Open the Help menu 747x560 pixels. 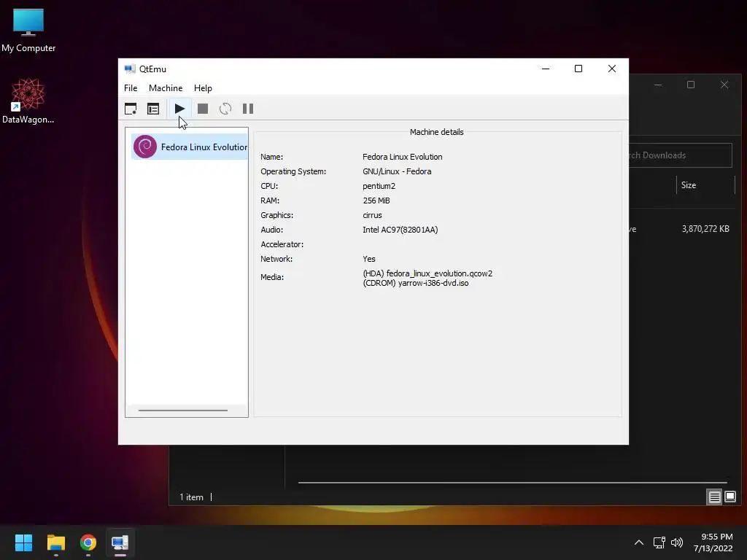click(203, 88)
